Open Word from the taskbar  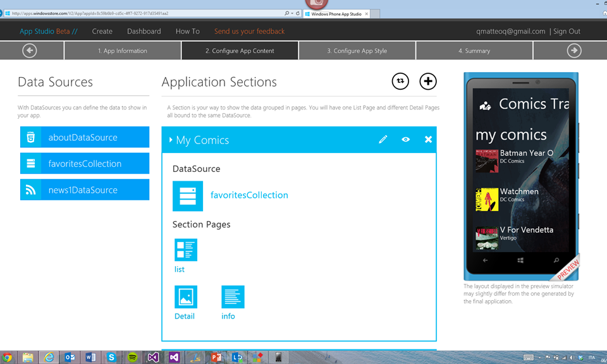tap(90, 357)
